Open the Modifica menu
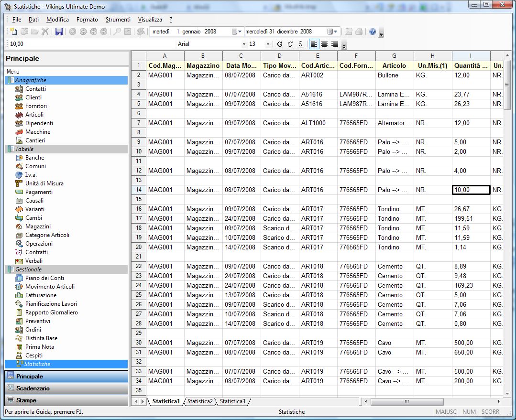This screenshot has height=420, width=516. [57, 20]
